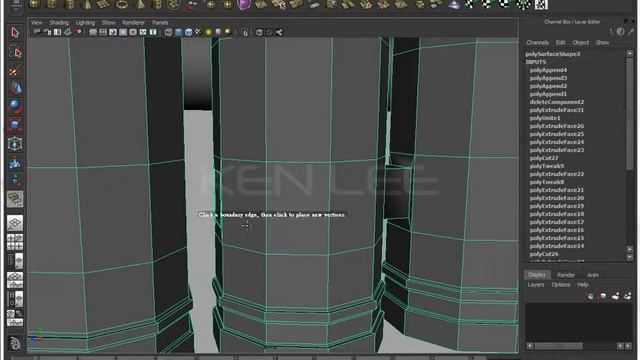
Task: Open the viewport Renderer menu
Action: tap(133, 22)
